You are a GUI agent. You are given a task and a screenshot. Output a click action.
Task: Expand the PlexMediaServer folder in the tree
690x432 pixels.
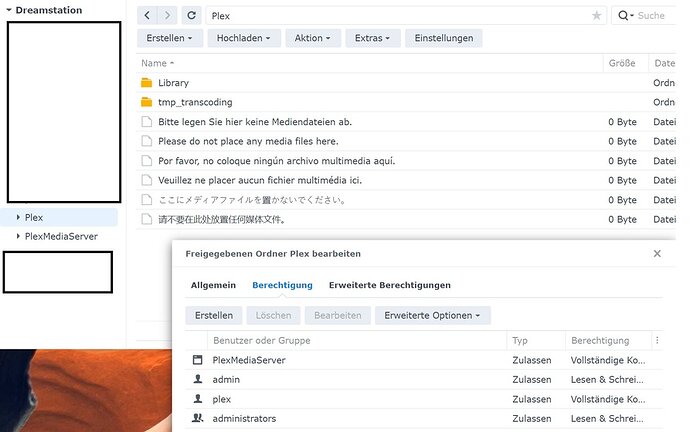[18, 236]
